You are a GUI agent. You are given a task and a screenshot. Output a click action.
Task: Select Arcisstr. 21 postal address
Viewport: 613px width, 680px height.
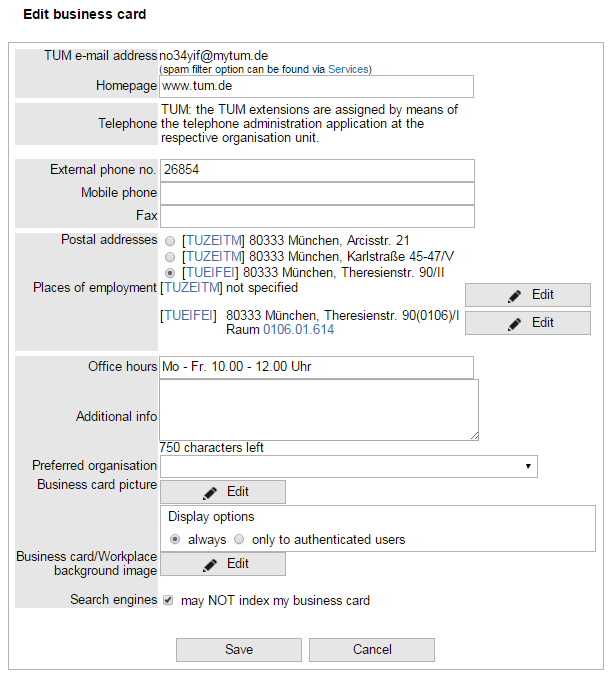(x=170, y=241)
